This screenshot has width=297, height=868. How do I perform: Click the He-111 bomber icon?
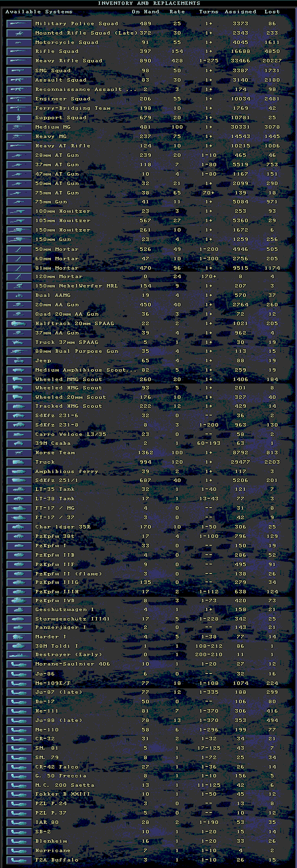click(19, 711)
